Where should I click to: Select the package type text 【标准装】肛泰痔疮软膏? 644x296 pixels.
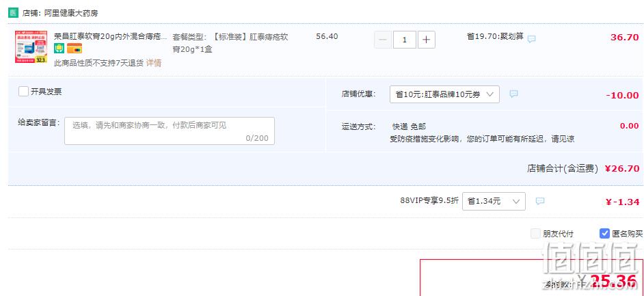(230, 42)
